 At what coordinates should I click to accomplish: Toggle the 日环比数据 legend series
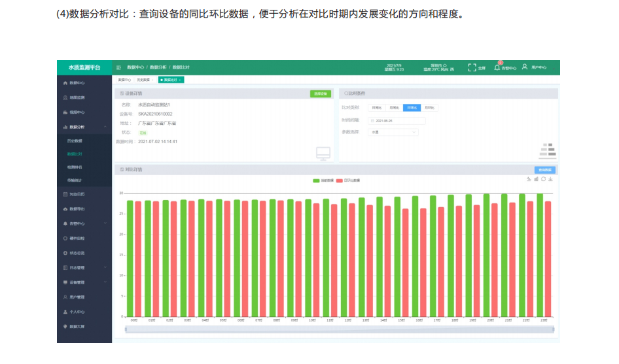point(348,180)
